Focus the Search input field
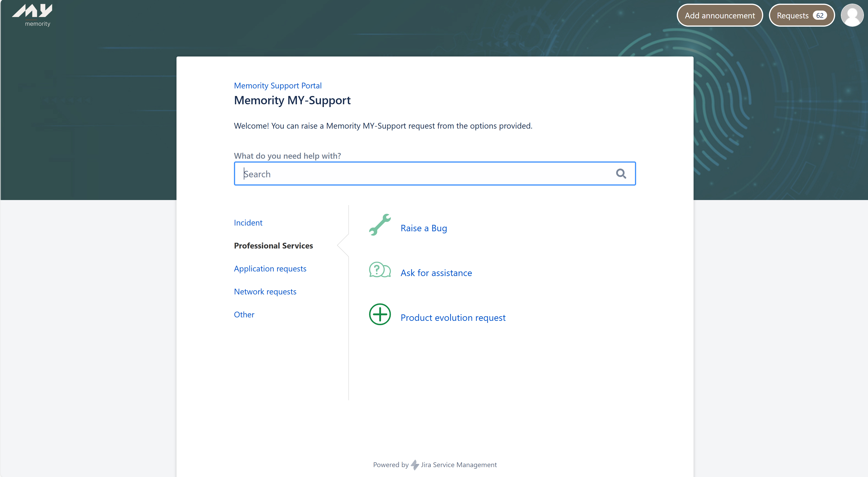Viewport: 868px width, 477px height. [x=424, y=174]
